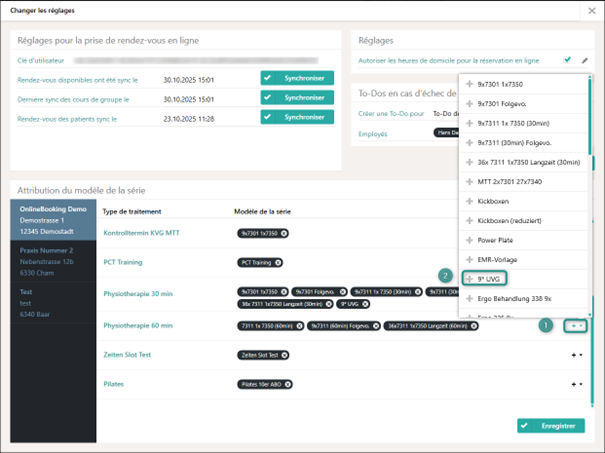Toggle the home-hours online booking checkbox
The image size is (605, 453).
568,60
